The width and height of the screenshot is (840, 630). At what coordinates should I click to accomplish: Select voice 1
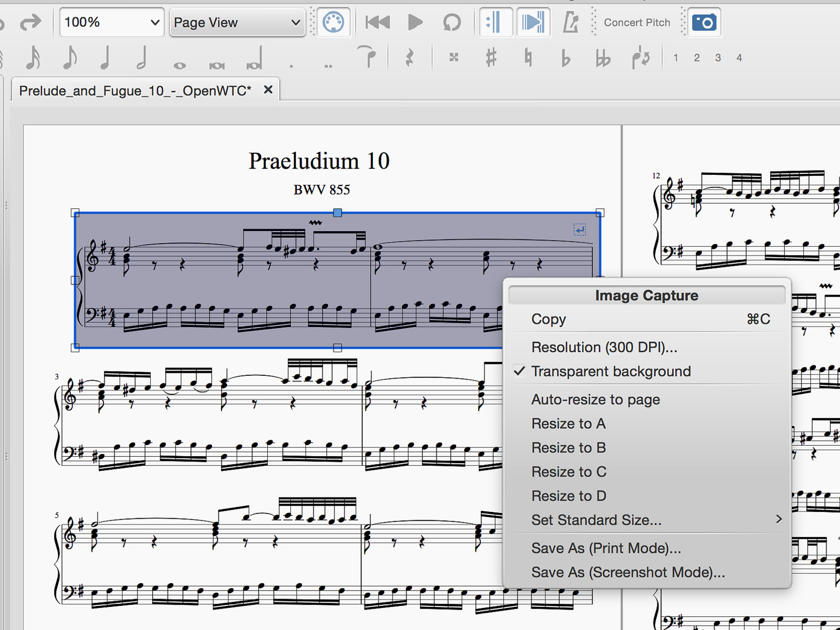click(x=676, y=58)
